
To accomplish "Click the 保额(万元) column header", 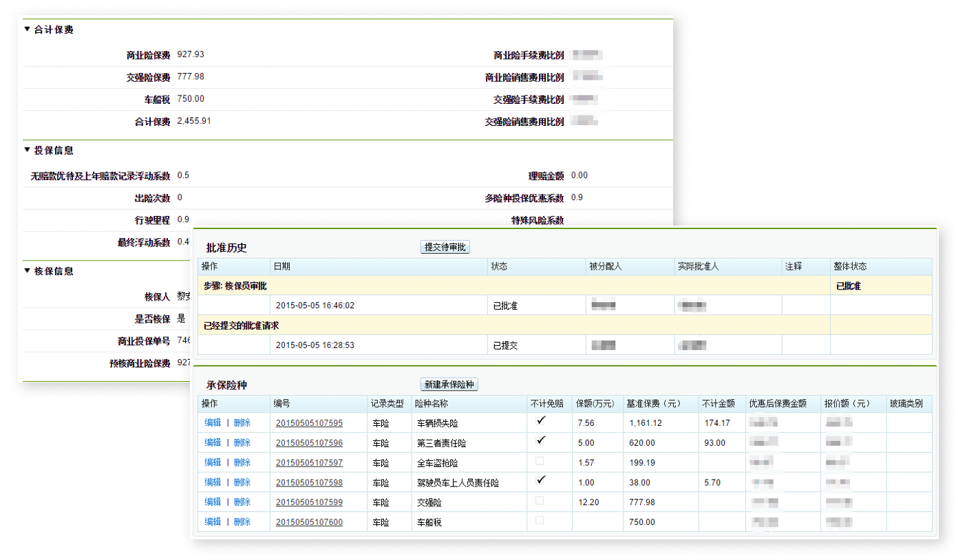I will 597,404.
